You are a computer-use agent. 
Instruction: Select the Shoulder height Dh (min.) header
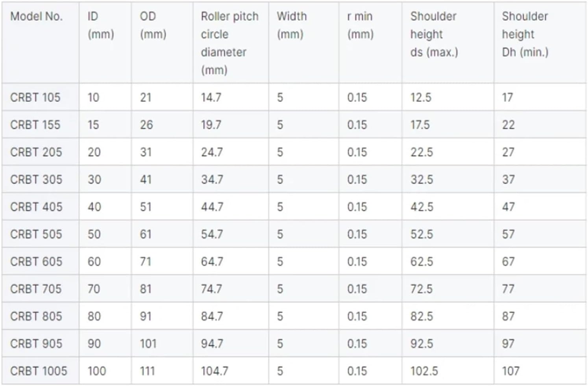[525, 34]
